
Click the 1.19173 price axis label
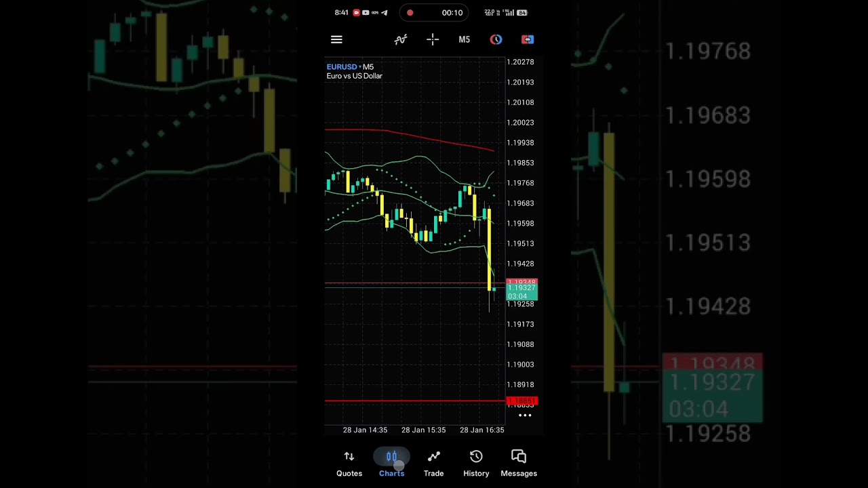click(x=521, y=324)
